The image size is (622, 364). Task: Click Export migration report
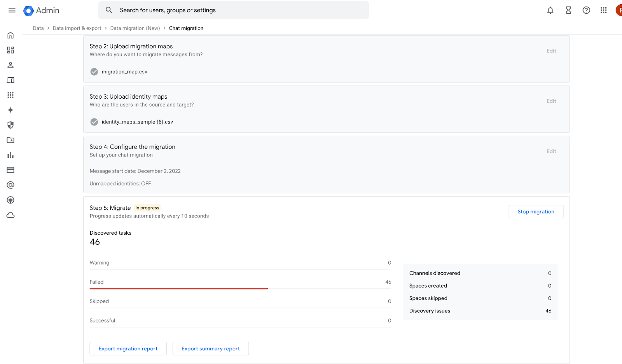[x=128, y=348]
